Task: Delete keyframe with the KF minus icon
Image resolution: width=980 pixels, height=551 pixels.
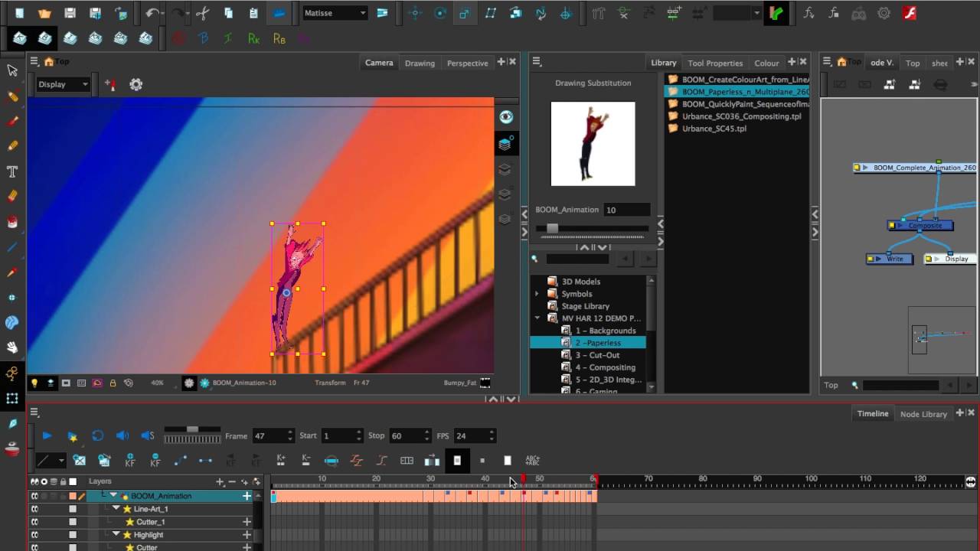Action: point(155,460)
